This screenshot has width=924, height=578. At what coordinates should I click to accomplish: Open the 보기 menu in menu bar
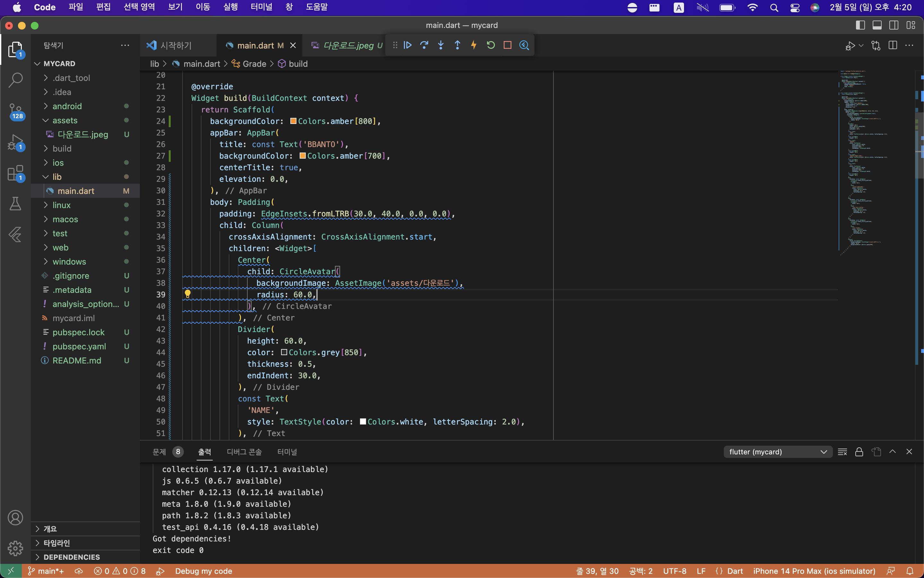(x=175, y=7)
